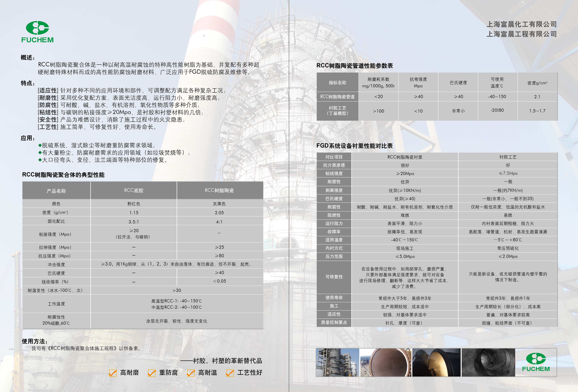Click the tensile strength value ≥25

click(219, 247)
